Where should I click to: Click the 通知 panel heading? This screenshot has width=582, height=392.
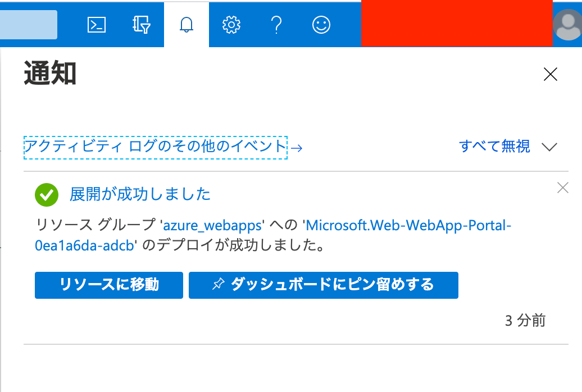pos(50,73)
